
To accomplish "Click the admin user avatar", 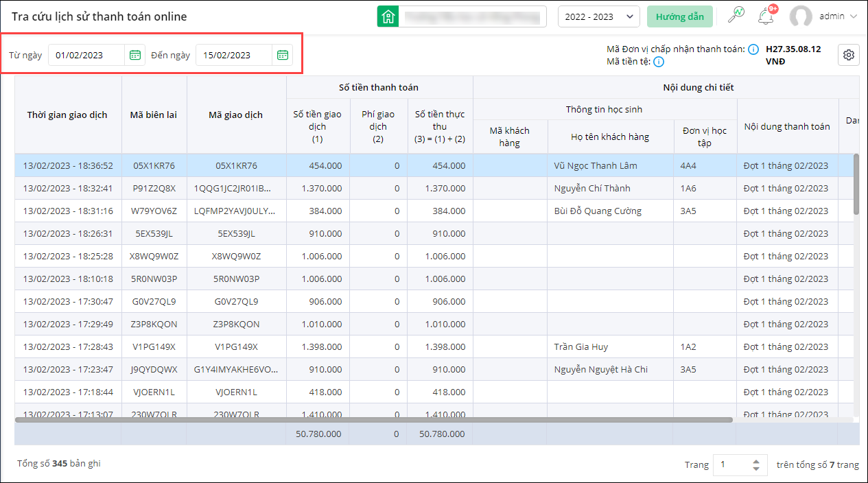I will pyautogui.click(x=800, y=16).
